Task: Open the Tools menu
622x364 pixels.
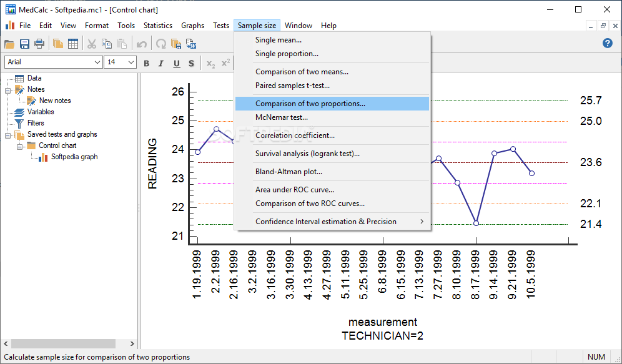Action: pyautogui.click(x=126, y=26)
